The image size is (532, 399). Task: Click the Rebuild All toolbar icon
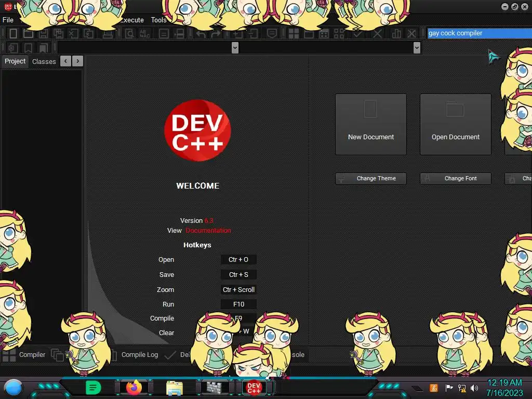tap(339, 34)
